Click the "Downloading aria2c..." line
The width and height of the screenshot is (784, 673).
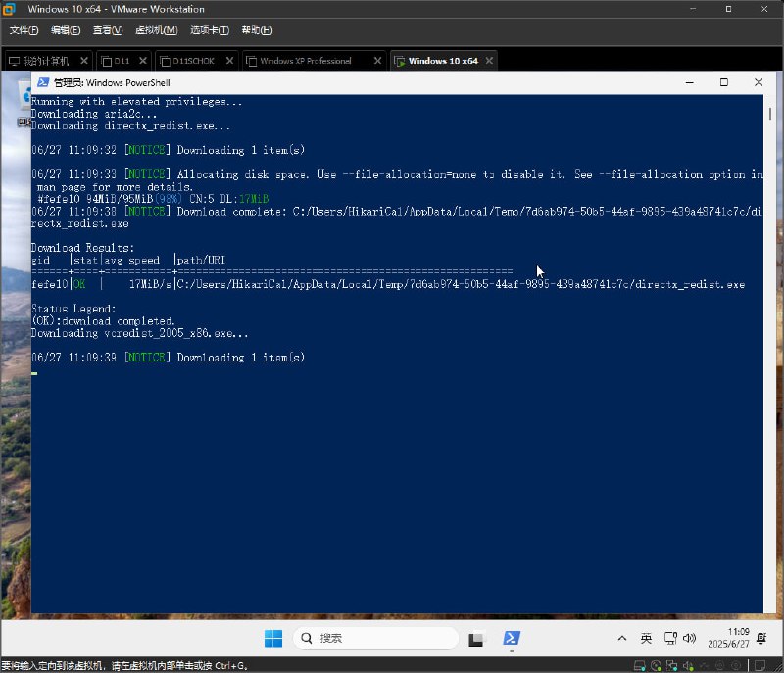(x=94, y=114)
